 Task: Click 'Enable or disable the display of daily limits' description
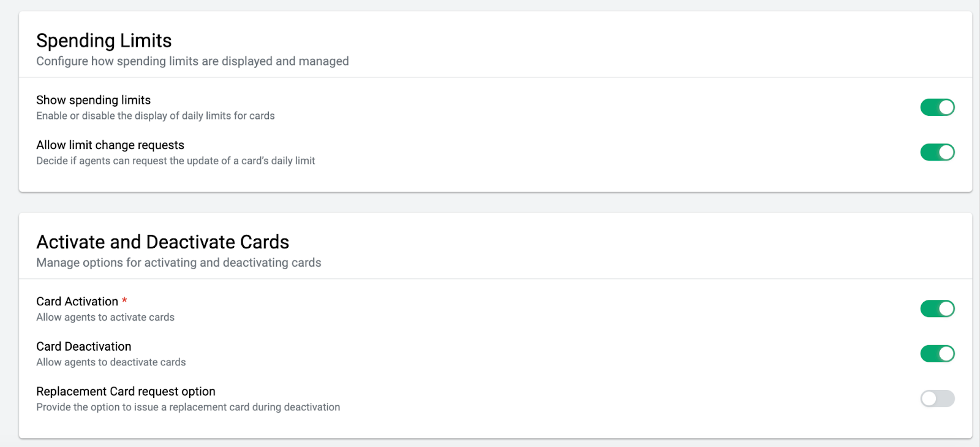156,116
